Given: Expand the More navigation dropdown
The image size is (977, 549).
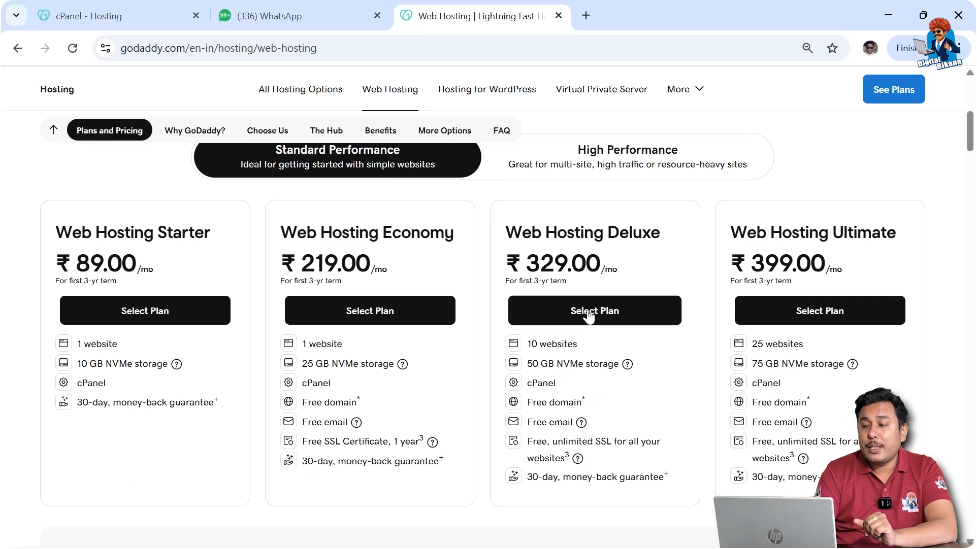Looking at the screenshot, I should [685, 89].
